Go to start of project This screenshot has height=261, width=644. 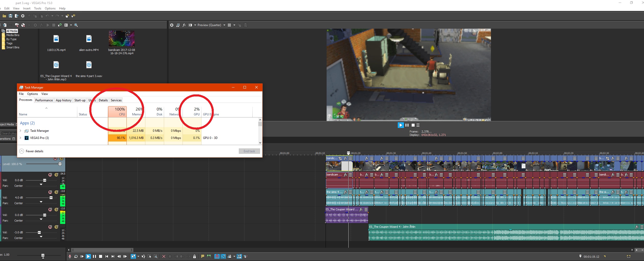point(107,256)
